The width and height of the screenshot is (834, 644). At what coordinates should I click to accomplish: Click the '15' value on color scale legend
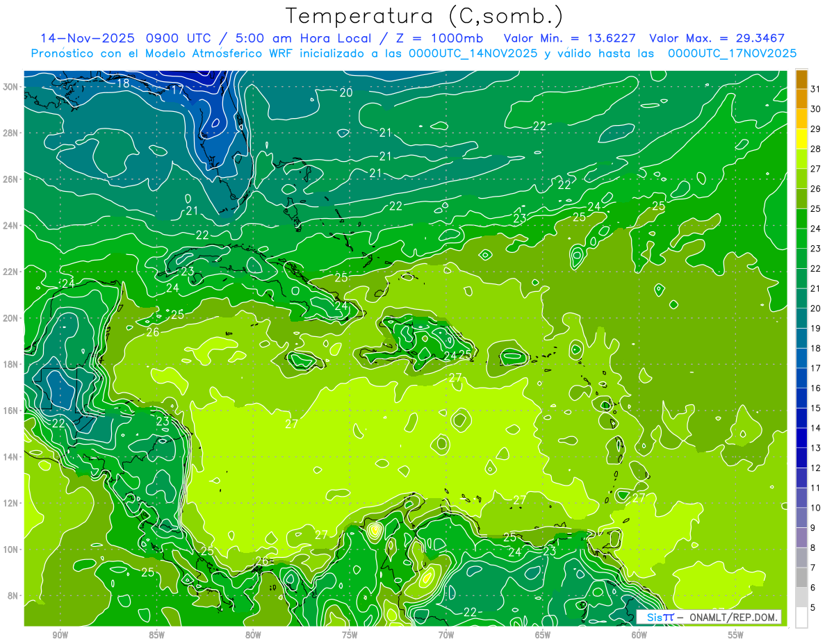coord(816,408)
